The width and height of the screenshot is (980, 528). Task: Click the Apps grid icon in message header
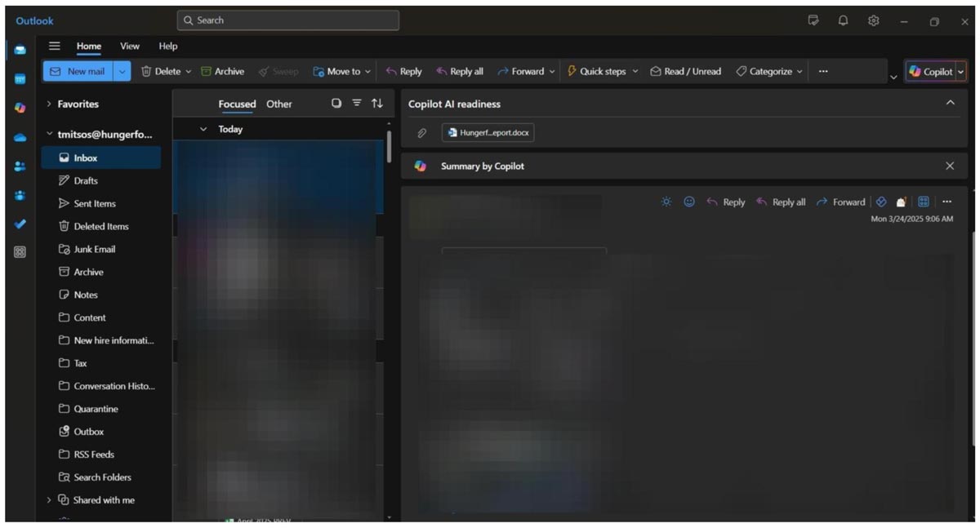(x=924, y=202)
